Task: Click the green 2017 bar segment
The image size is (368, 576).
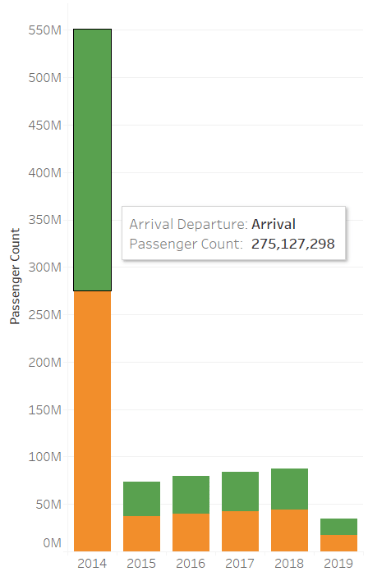Action: 240,492
